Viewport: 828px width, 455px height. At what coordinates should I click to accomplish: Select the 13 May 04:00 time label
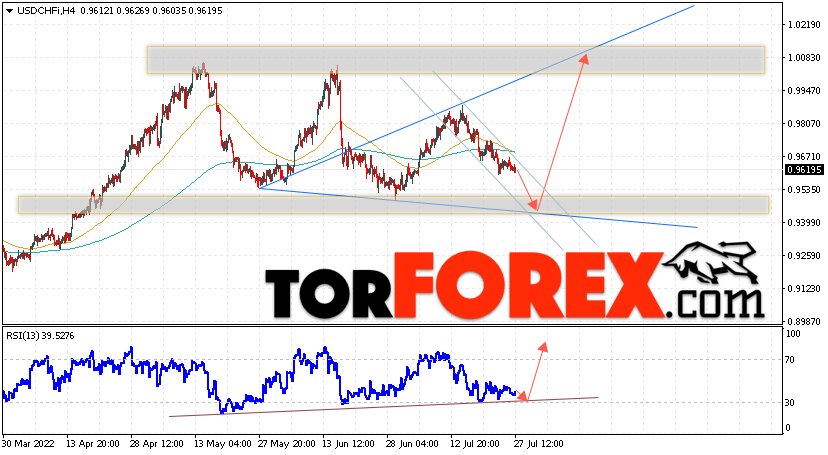tap(221, 444)
